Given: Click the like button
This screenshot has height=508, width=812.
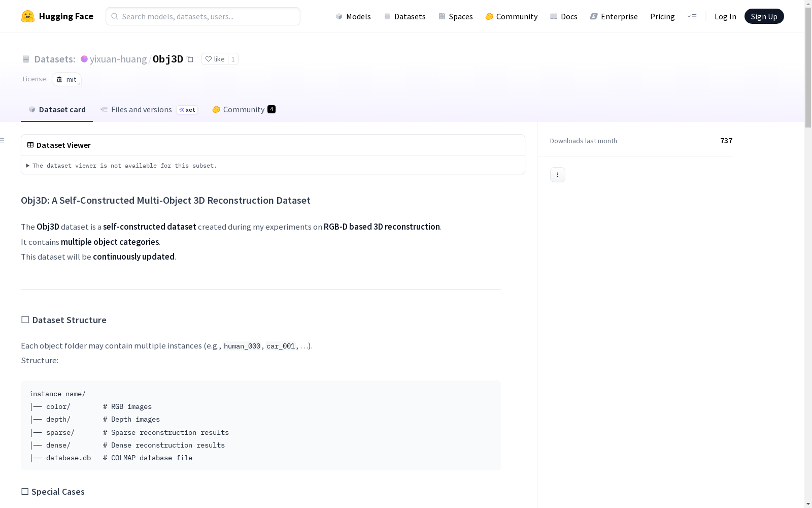Looking at the screenshot, I should (x=215, y=59).
